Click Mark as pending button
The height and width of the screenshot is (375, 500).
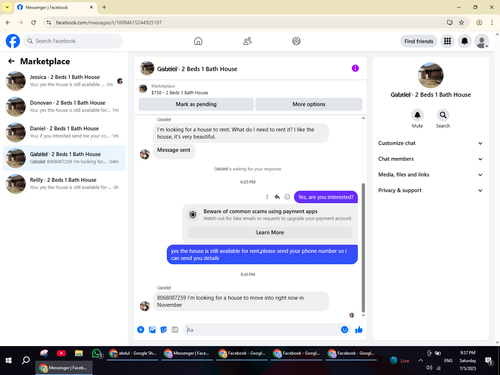(x=196, y=104)
